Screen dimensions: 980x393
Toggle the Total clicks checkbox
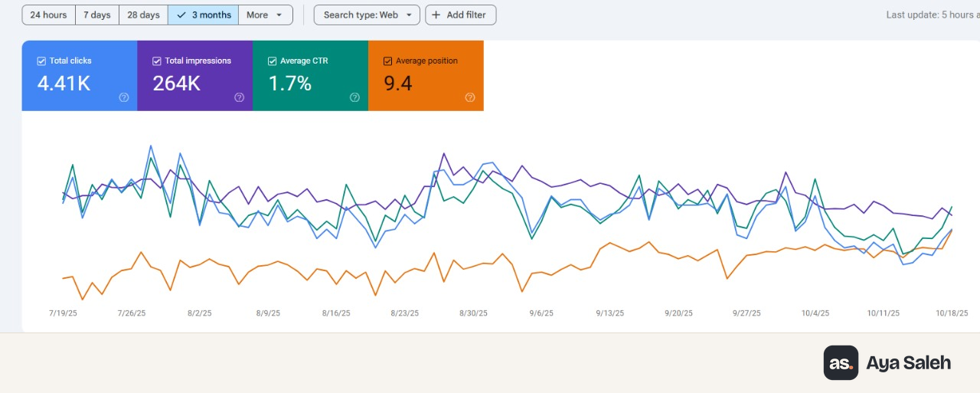[x=41, y=61]
